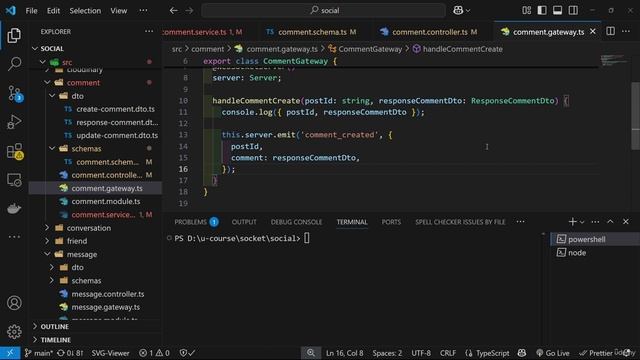The height and width of the screenshot is (360, 640).
Task: Switch to PORTS panel tab
Action: coord(391,222)
